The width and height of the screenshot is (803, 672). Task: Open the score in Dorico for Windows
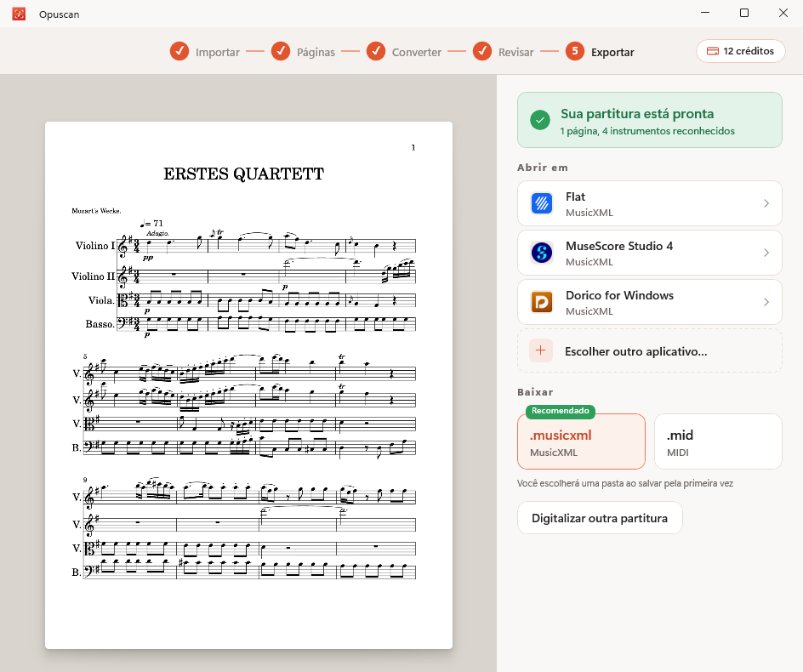coord(649,302)
